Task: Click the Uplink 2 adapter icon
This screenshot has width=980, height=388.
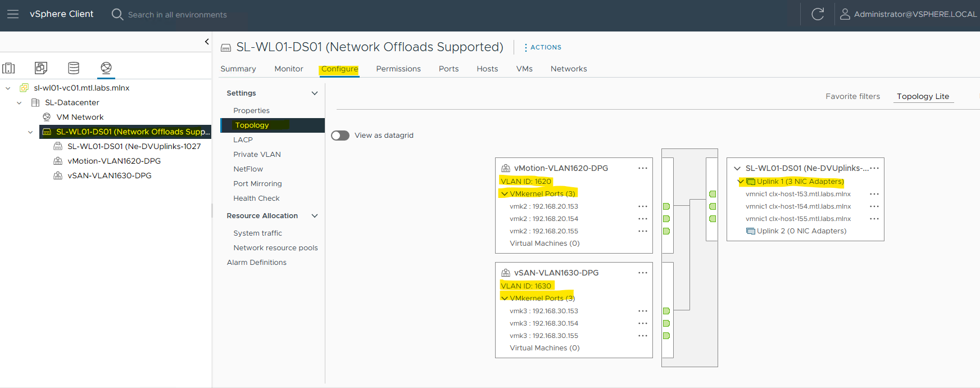Action: tap(750, 231)
